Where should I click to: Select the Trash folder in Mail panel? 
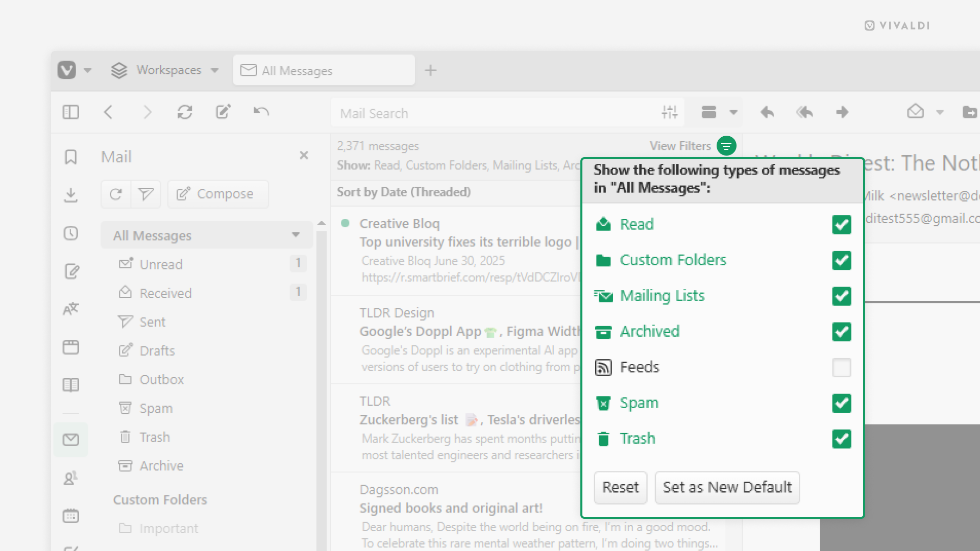pyautogui.click(x=207, y=437)
